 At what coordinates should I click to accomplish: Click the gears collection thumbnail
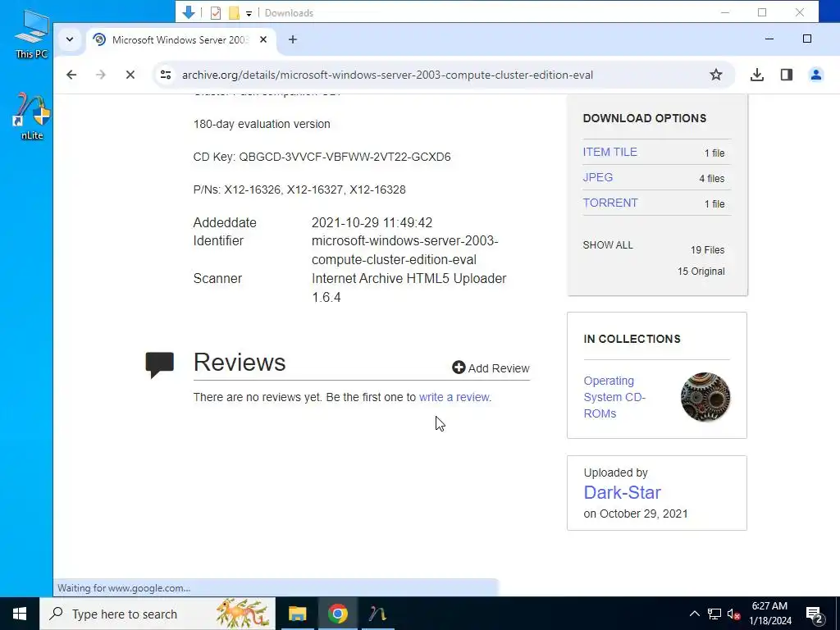click(x=705, y=397)
